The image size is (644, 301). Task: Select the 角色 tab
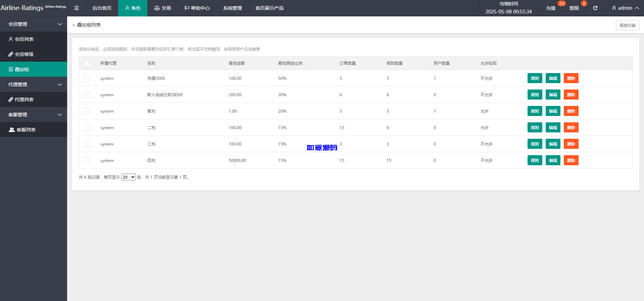click(133, 8)
